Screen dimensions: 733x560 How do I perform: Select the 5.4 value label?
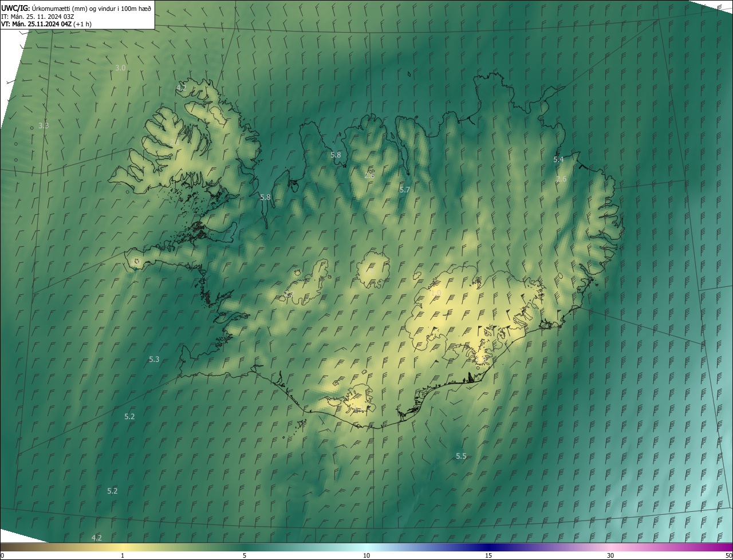pyautogui.click(x=558, y=159)
